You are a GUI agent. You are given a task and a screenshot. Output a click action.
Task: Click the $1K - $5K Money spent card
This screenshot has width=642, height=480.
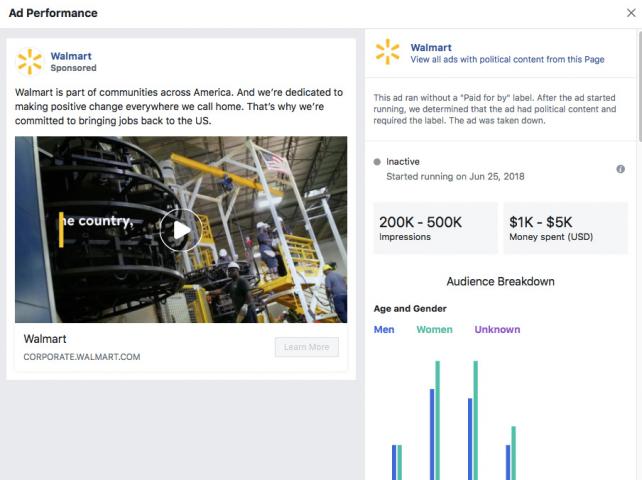click(x=565, y=228)
